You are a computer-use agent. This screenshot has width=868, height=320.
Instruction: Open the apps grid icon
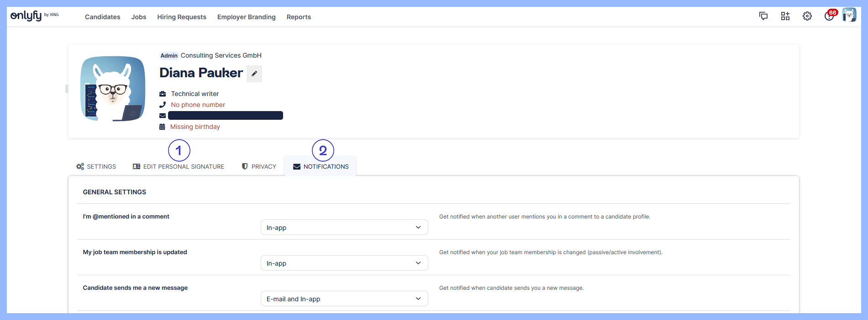(785, 16)
